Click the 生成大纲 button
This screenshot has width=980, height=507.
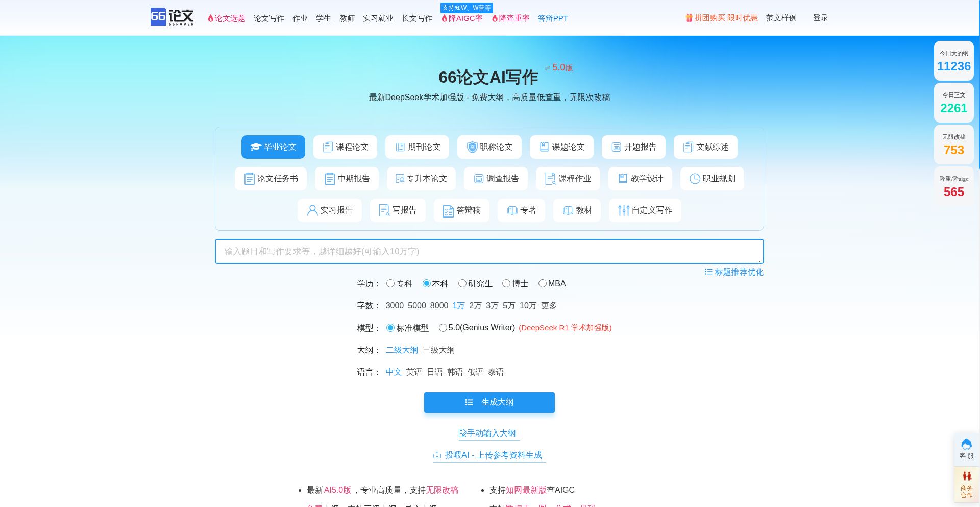[x=489, y=402]
